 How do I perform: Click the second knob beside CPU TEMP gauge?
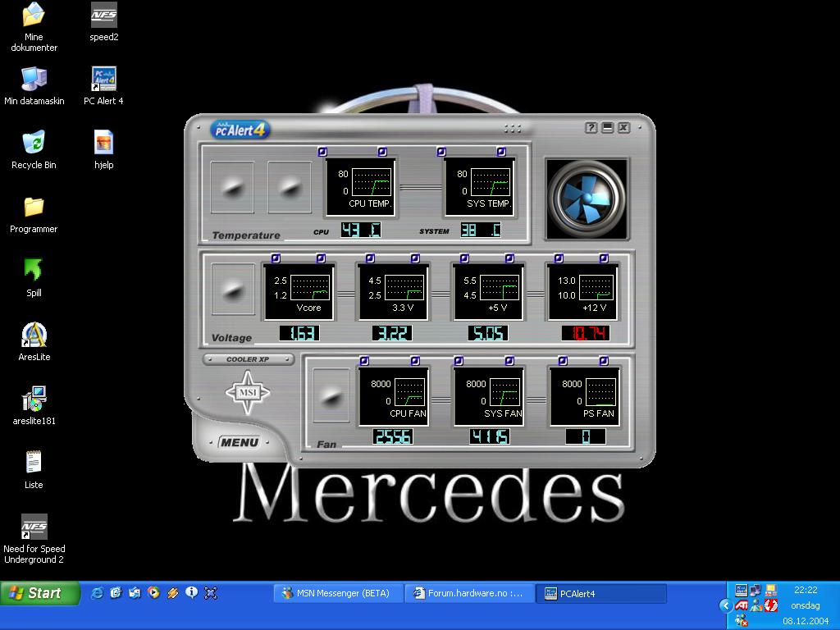click(290, 188)
